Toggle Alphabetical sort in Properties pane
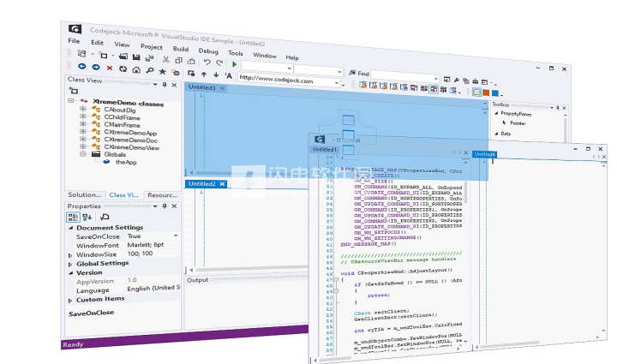Image resolution: width=617 pixels, height=364 pixels. point(87,217)
